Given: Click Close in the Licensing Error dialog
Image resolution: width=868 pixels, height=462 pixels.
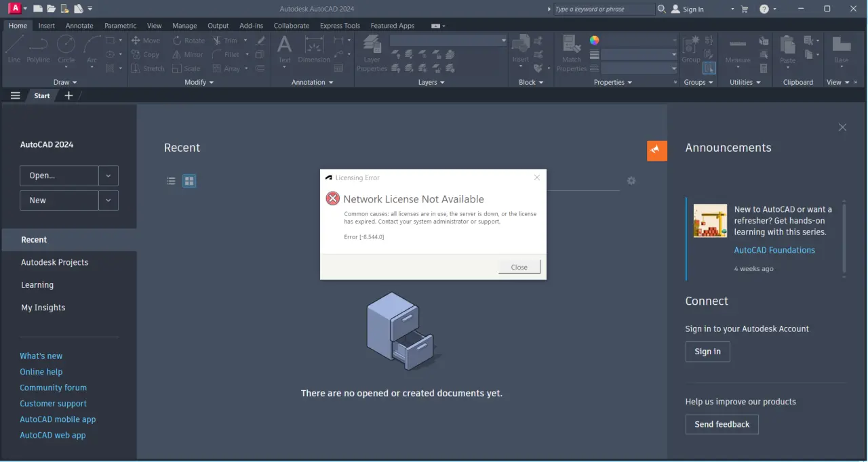Looking at the screenshot, I should (519, 267).
